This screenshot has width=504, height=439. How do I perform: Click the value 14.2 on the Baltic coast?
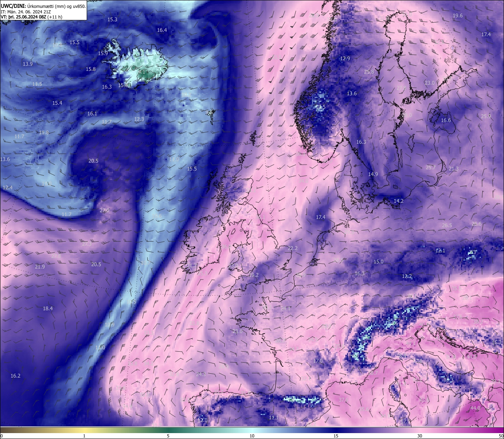398,201
